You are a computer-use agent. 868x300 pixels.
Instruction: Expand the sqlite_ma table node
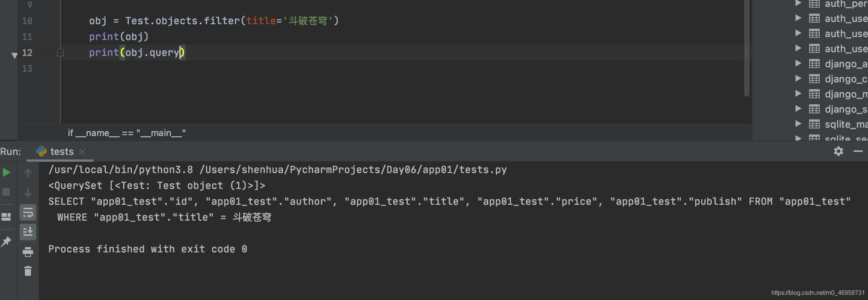[798, 124]
